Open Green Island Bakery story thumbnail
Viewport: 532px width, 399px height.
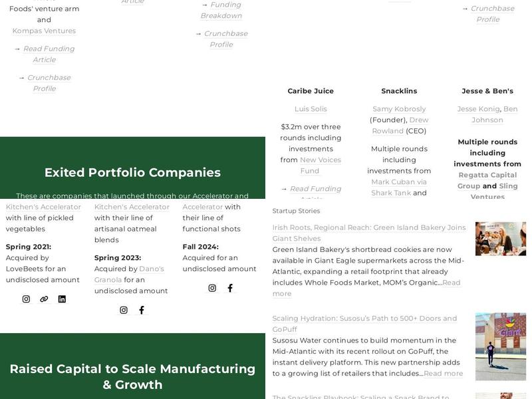[x=501, y=239]
